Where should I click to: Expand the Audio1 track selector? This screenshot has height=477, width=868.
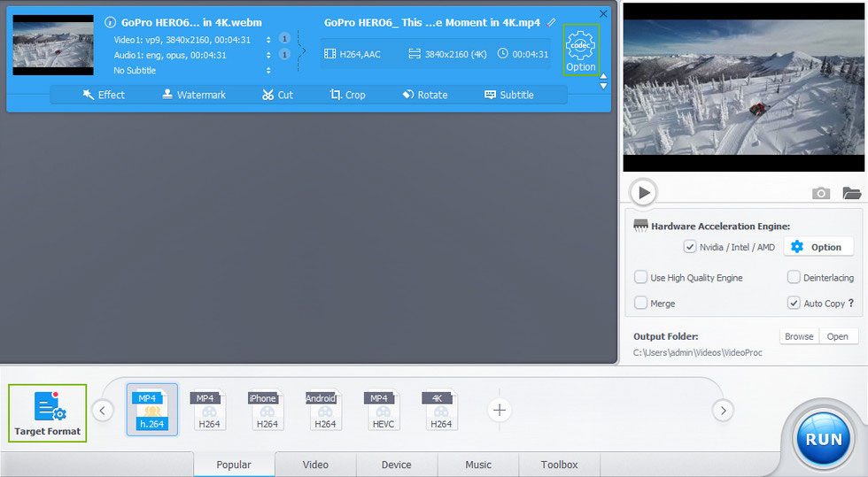[x=268, y=55]
